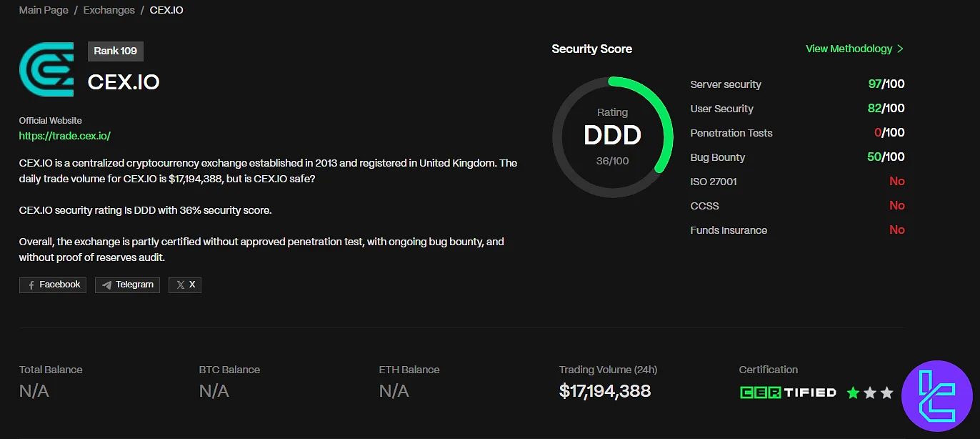Click the CERtified certification logo
The height and width of the screenshot is (439, 980).
coord(788,393)
